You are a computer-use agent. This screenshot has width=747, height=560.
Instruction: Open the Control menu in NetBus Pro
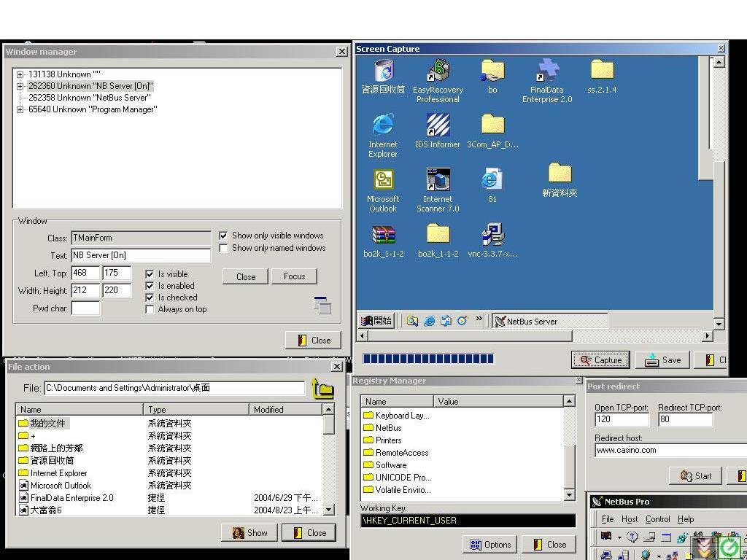(x=657, y=519)
